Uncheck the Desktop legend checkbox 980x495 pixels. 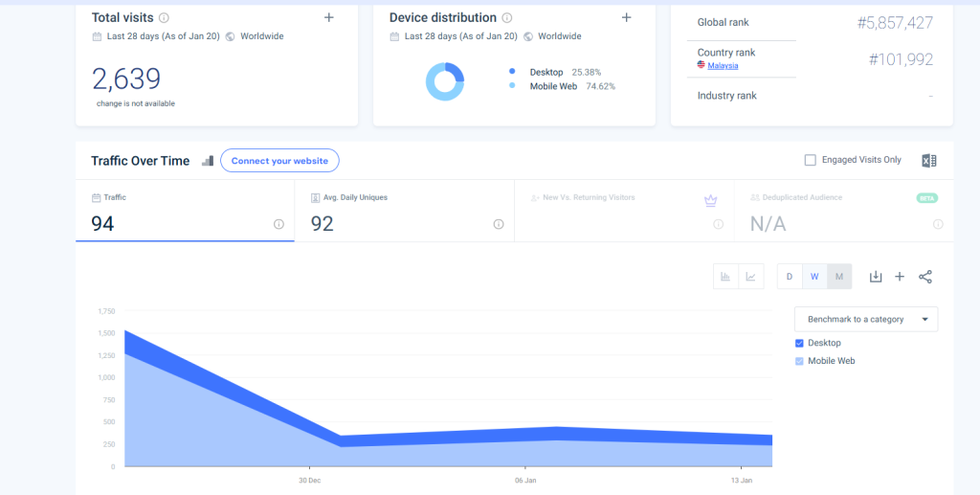[800, 343]
